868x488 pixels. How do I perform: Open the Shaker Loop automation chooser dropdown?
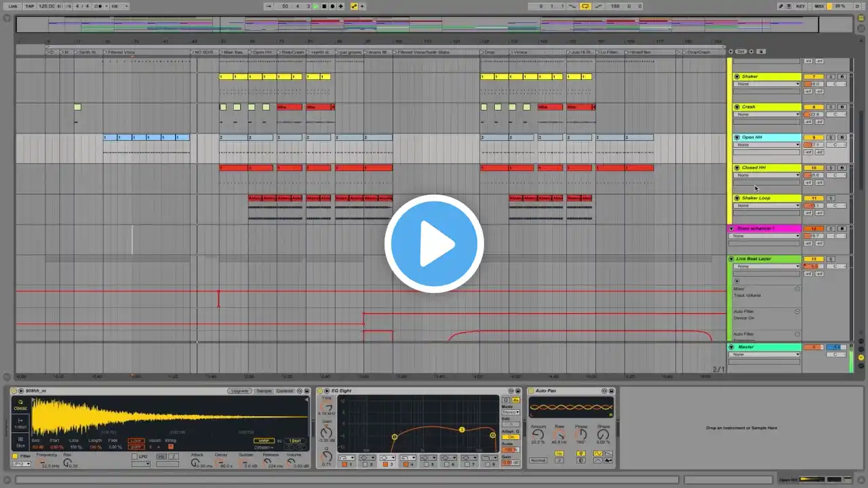point(767,205)
